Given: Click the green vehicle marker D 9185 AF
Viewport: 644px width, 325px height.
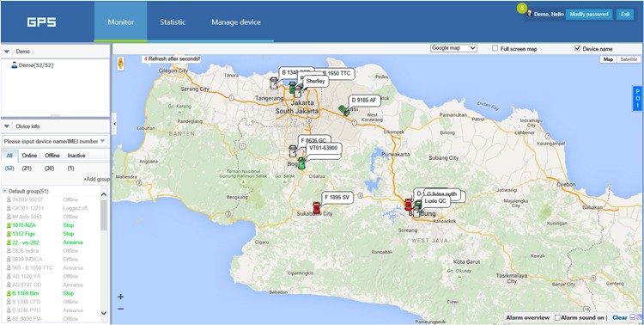Looking at the screenshot, I should [343, 110].
